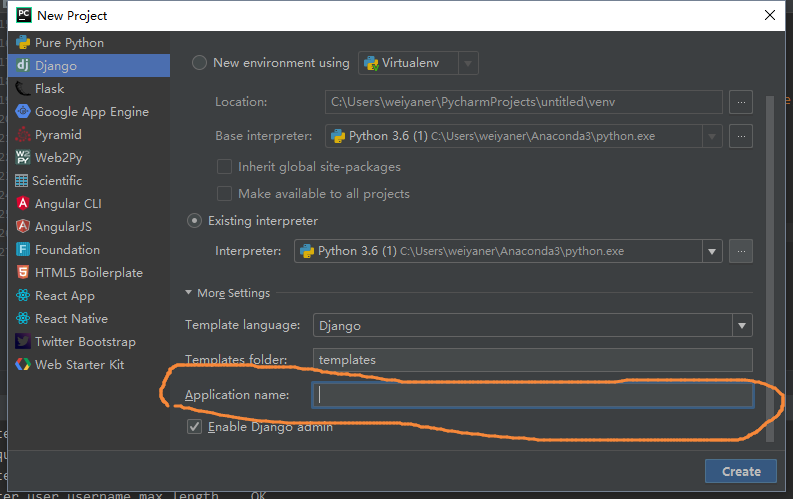The height and width of the screenshot is (499, 793).
Task: Click the Pyramid framework icon
Action: pyautogui.click(x=23, y=134)
